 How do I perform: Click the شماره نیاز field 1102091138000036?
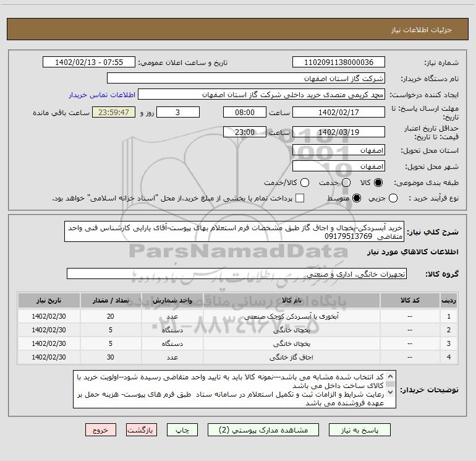[x=339, y=62]
